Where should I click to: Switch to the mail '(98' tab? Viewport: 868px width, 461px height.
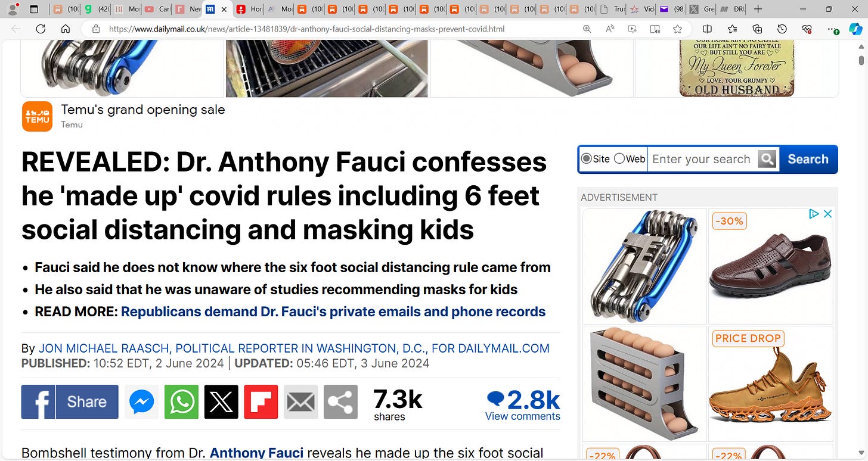672,10
